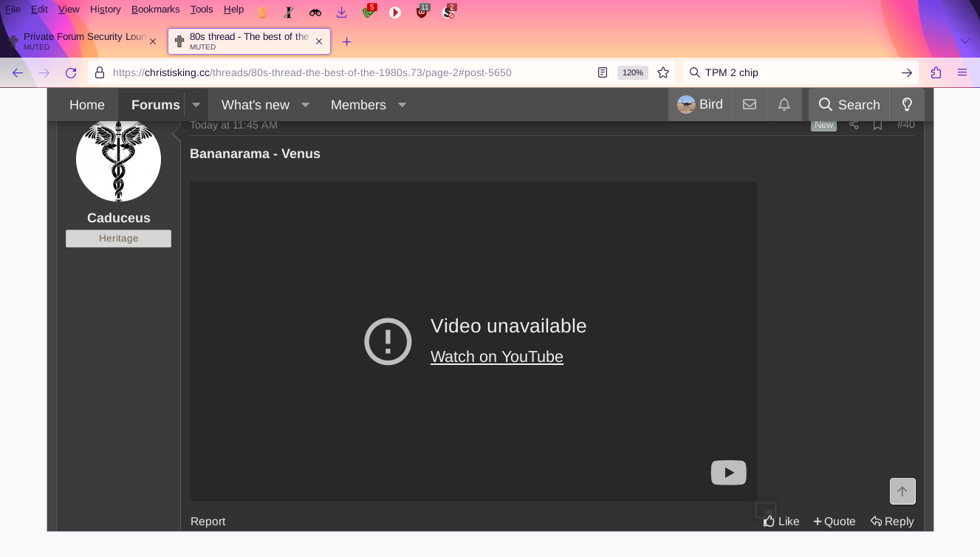Open the File menu
Screen dimensions: 980x557
click(x=13, y=10)
